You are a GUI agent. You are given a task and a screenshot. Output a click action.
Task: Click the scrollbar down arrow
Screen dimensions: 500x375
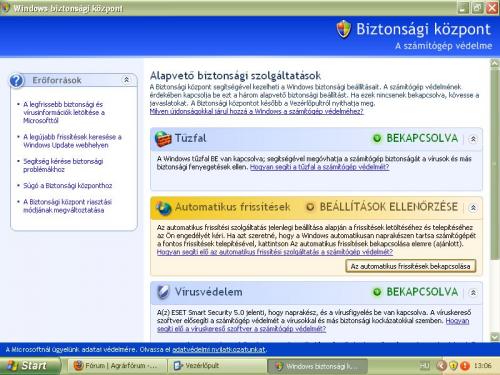(495, 337)
